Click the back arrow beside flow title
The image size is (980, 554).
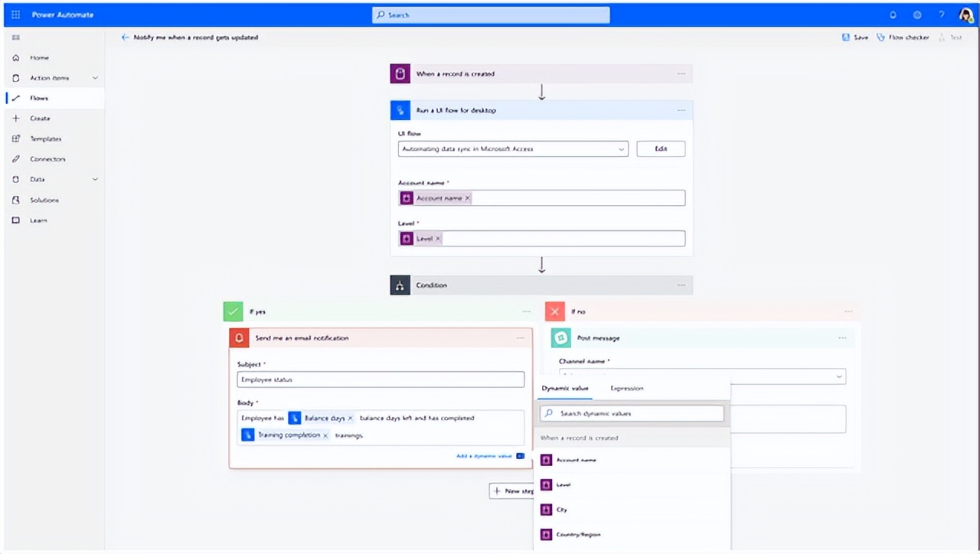click(125, 37)
